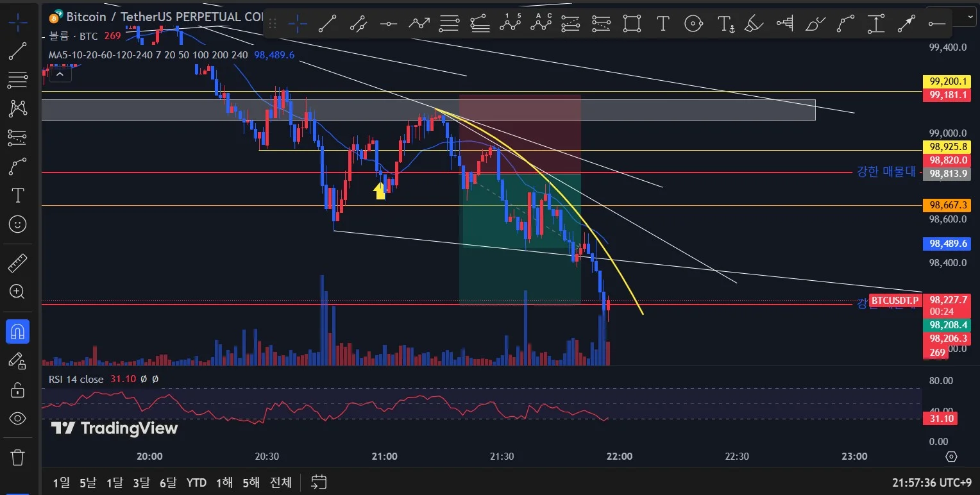Screen dimensions: 980x495
Task: Select the long position tool in favorites toolbar
Action: click(x=571, y=24)
